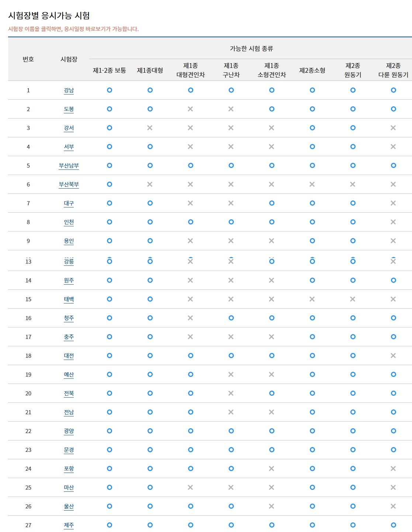Screen dimensions: 412x532
Task: Click circle icon for 도봉 제2종소형
Action: [x=312, y=109]
